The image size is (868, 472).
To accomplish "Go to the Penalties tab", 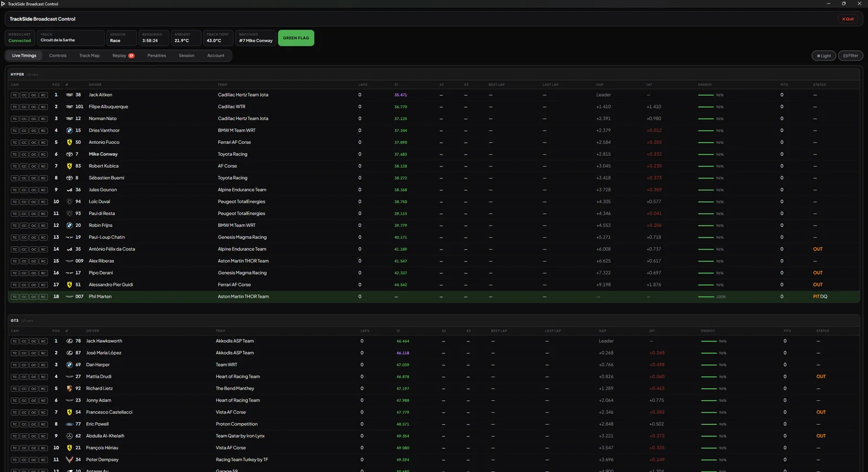I will click(157, 56).
